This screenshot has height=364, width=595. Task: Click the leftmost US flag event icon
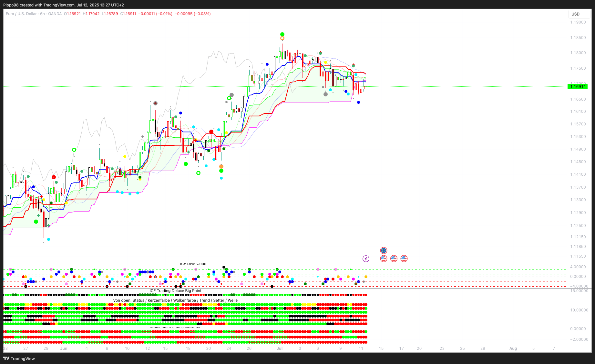[384, 259]
